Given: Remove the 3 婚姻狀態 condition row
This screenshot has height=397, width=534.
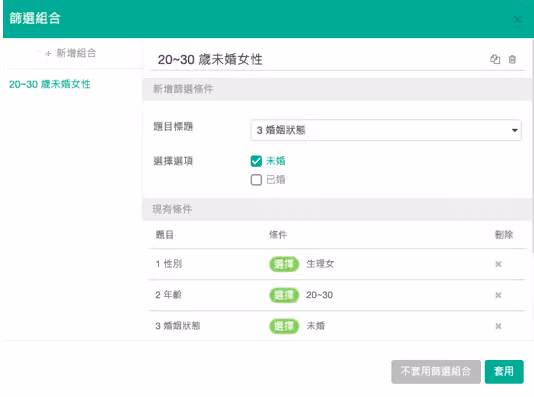Looking at the screenshot, I should (498, 326).
